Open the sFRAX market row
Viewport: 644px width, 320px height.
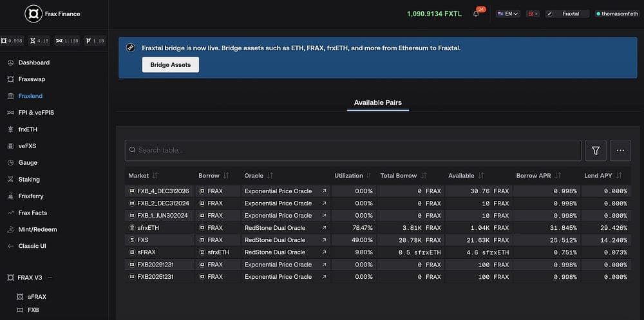tap(378, 252)
